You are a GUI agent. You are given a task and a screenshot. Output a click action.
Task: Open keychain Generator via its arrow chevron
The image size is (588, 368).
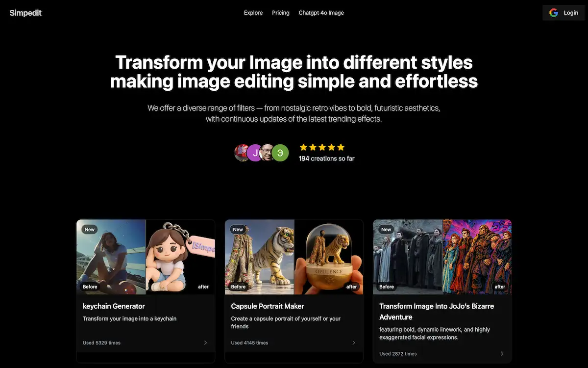click(205, 342)
